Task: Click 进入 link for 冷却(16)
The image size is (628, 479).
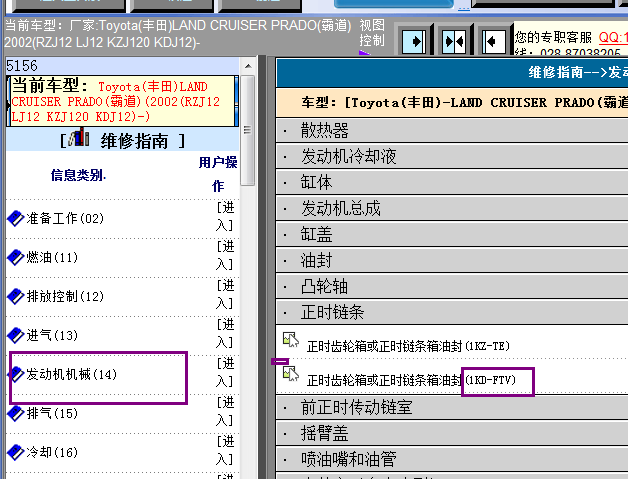Action: tap(225, 450)
